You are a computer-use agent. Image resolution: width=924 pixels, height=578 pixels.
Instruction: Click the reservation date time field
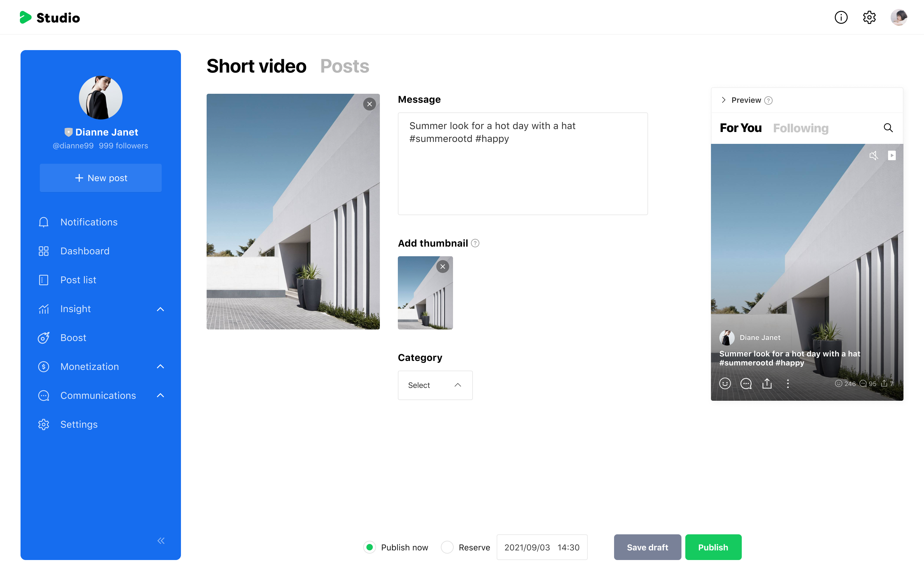(x=542, y=547)
